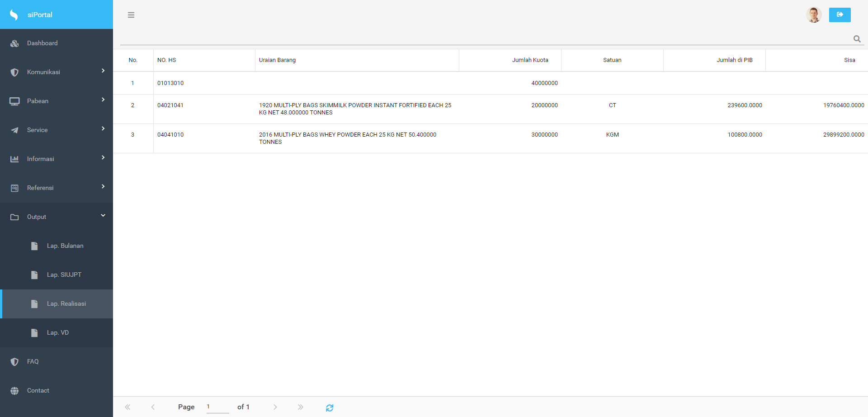Click the page number input field
Viewport: 868px width, 417px height.
click(217, 407)
